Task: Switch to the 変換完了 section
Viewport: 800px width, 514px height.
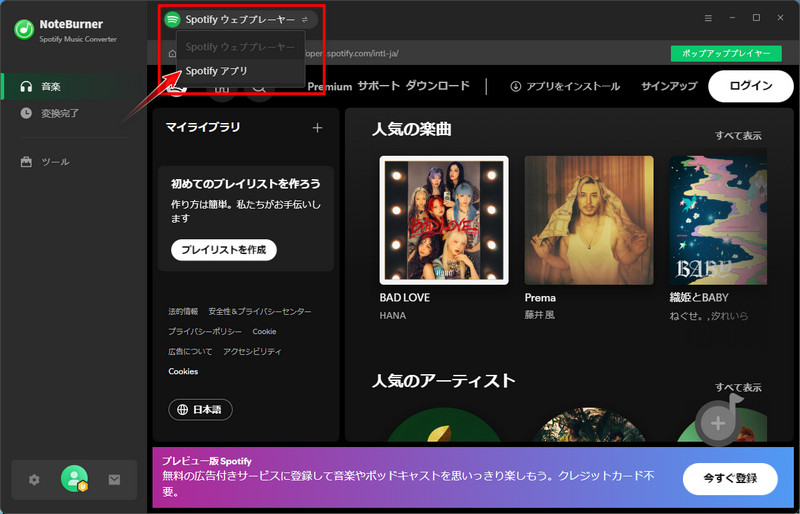Action: click(x=61, y=113)
